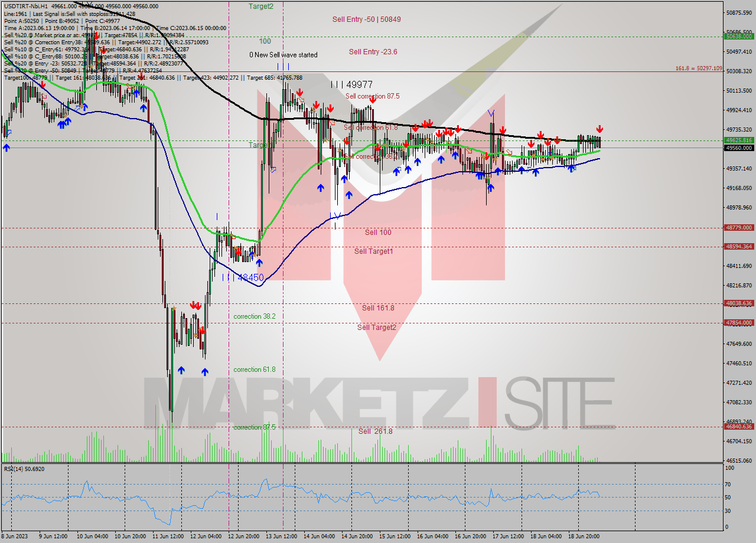Click the '11 Jun 12:00' time axis label
This screenshot has width=756, height=543.
(x=167, y=537)
